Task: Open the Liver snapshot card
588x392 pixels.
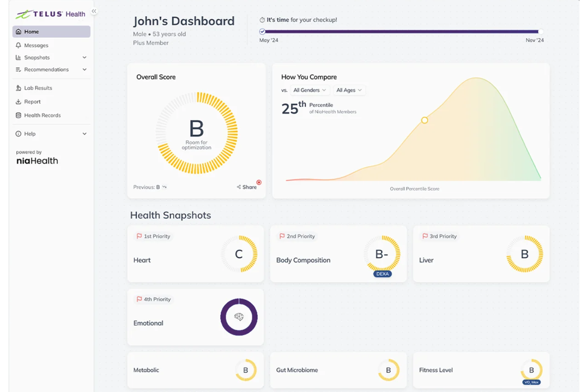Action: click(x=481, y=254)
